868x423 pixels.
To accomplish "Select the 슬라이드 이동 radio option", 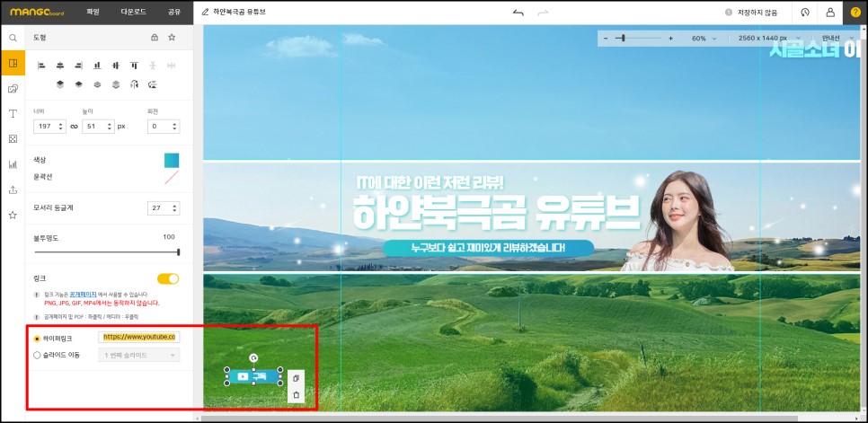I will click(x=37, y=355).
